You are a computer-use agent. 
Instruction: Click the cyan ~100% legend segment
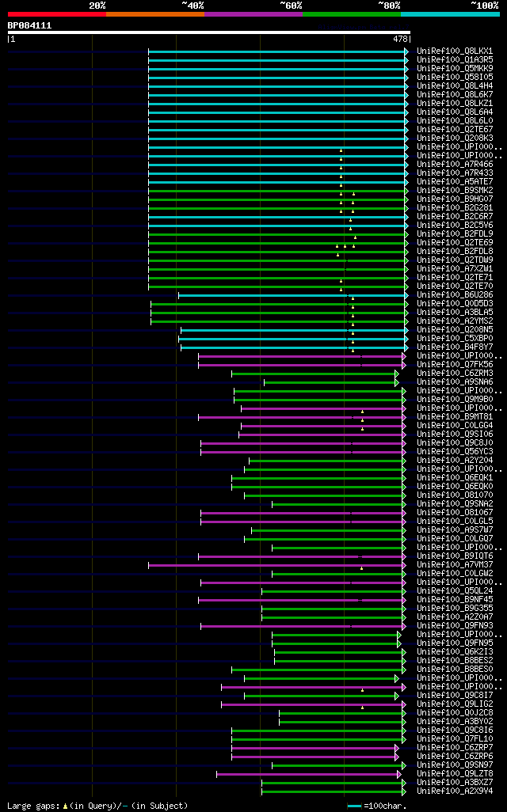click(451, 14)
